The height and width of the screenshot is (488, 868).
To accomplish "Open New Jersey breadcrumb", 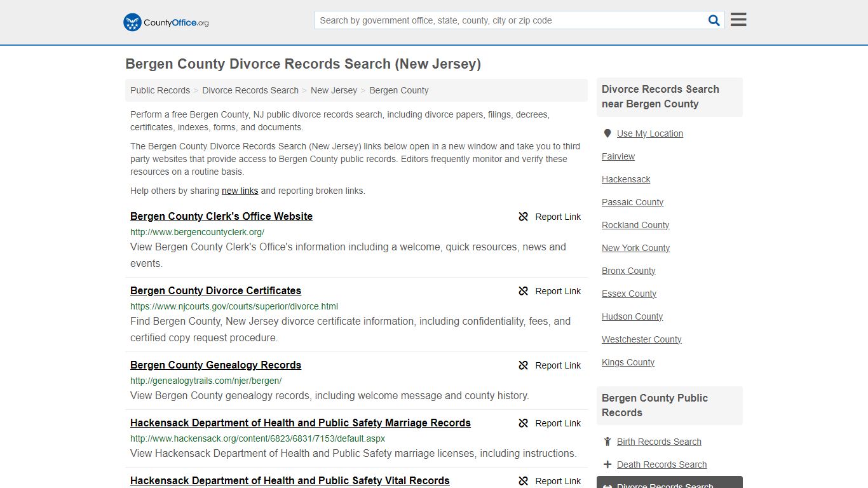I will 334,90.
